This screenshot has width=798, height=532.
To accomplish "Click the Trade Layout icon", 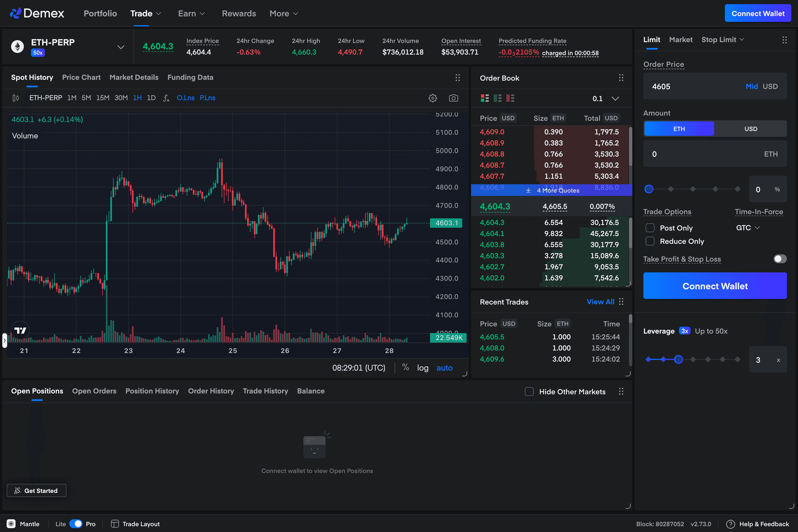I will 115,524.
